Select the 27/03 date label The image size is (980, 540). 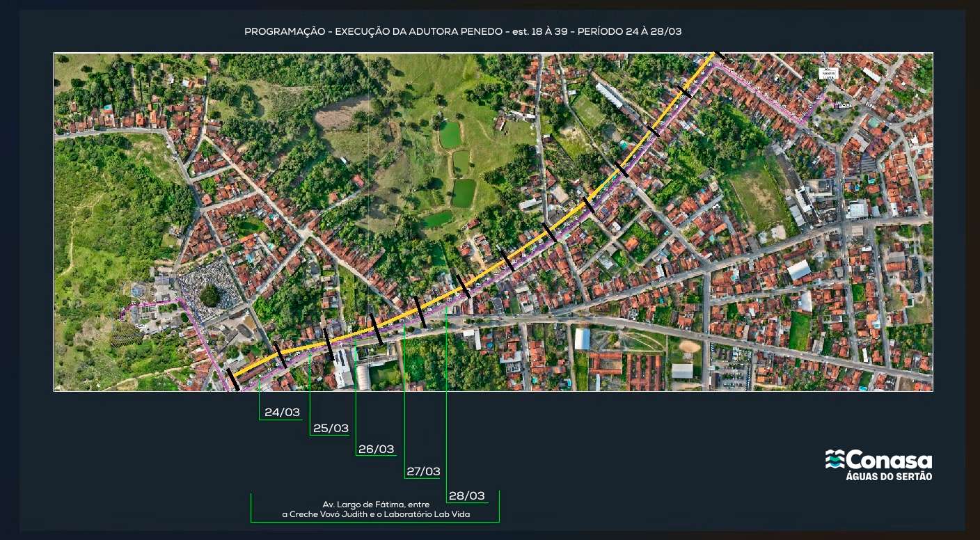(423, 472)
